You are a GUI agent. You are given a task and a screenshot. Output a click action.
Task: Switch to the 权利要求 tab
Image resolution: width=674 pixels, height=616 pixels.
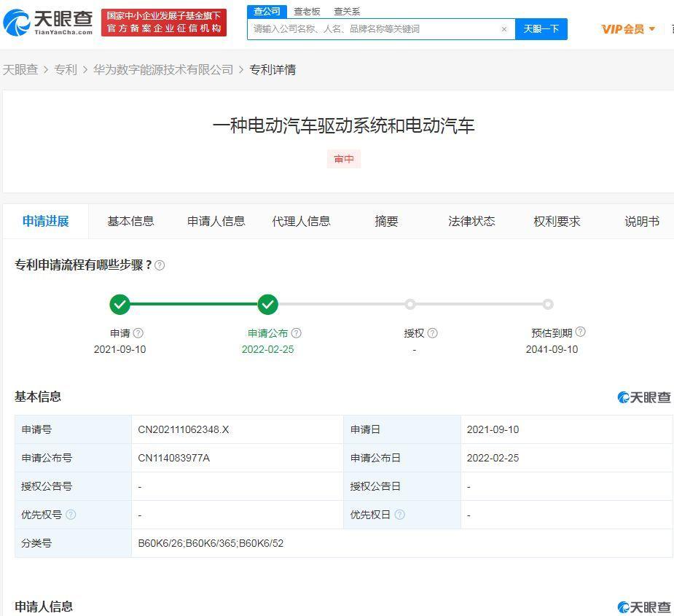557,221
